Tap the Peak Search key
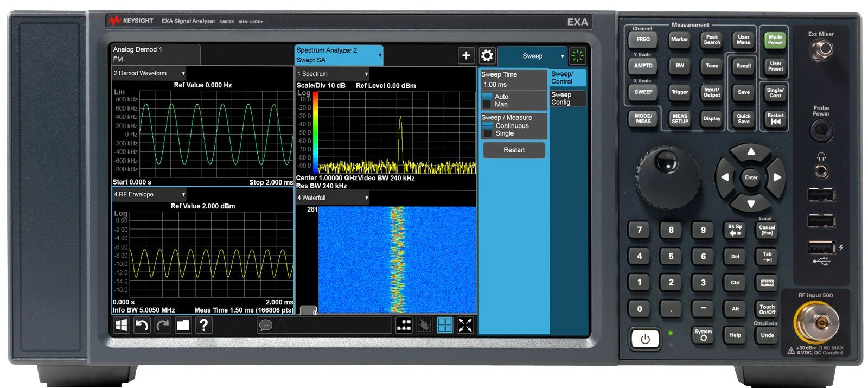 pos(712,40)
